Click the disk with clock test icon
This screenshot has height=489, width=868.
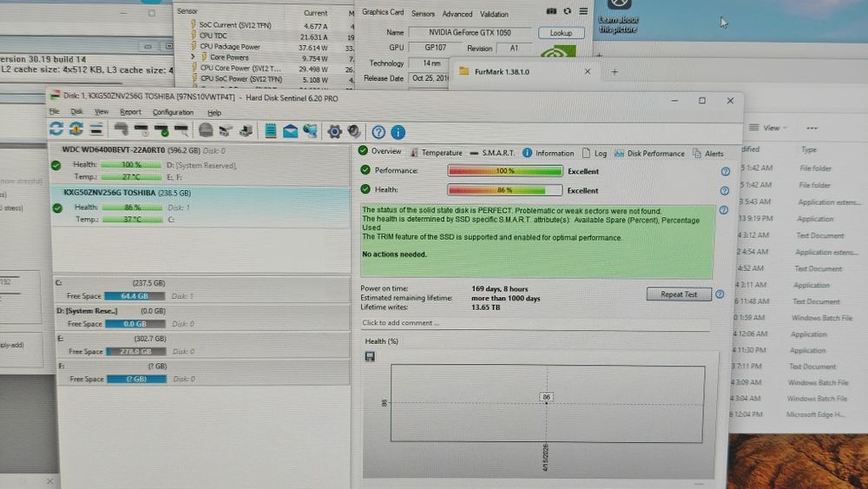coord(141,130)
